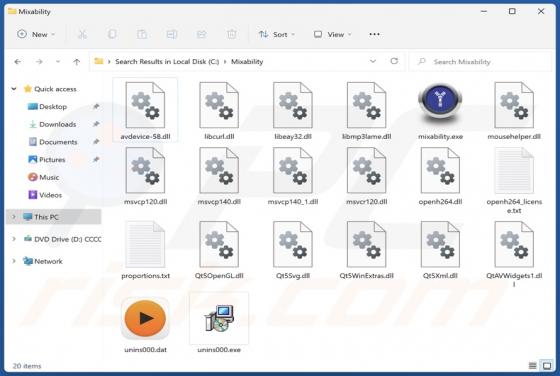This screenshot has height=376, width=560.
Task: Expand the Network tree node
Action: tap(14, 261)
